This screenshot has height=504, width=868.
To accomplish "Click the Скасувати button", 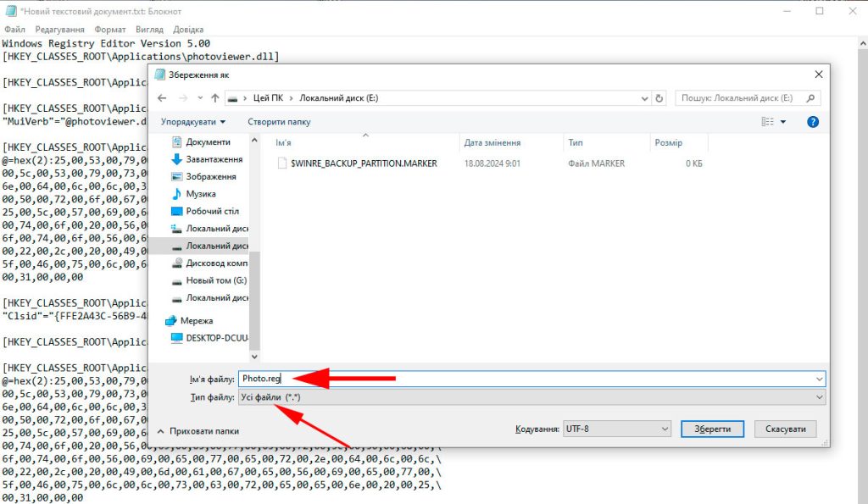I will tap(785, 429).
